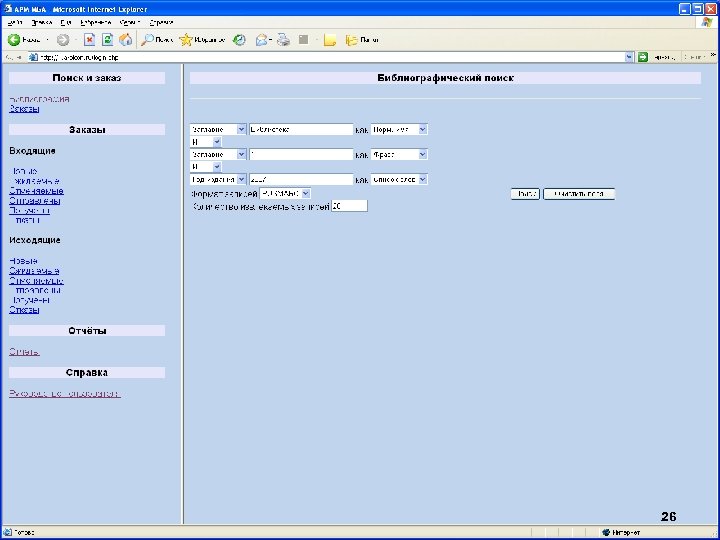Click the Ссылки links toolbar label
Viewport: 720px width, 540px height.
click(x=694, y=57)
